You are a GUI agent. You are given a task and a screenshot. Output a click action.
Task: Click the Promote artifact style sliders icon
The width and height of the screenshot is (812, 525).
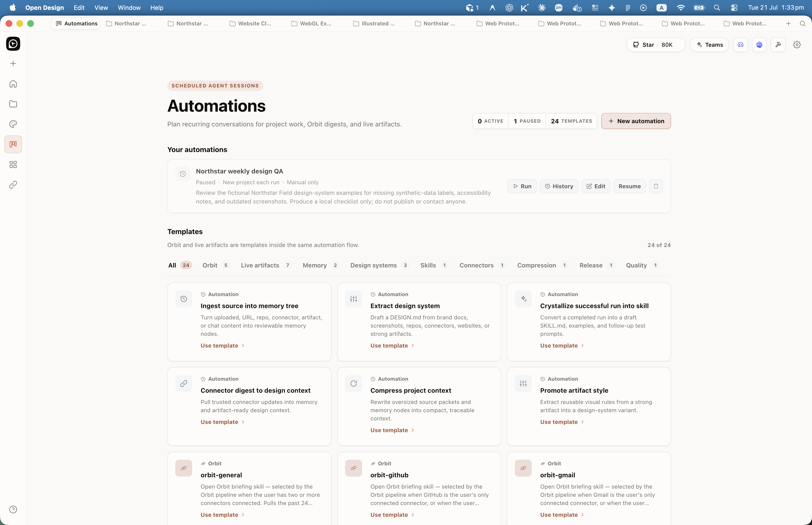523,384
